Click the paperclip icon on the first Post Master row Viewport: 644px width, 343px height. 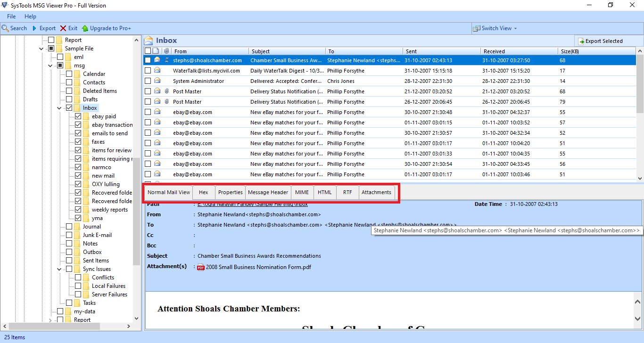pos(166,91)
